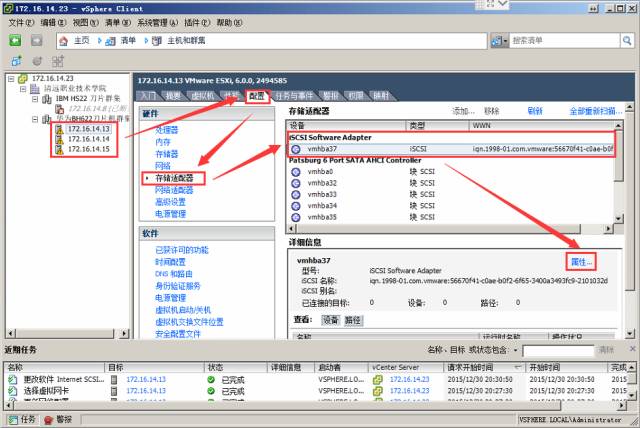Click the 任务 status bar button
Viewport: 640px width, 428px height.
(23, 419)
